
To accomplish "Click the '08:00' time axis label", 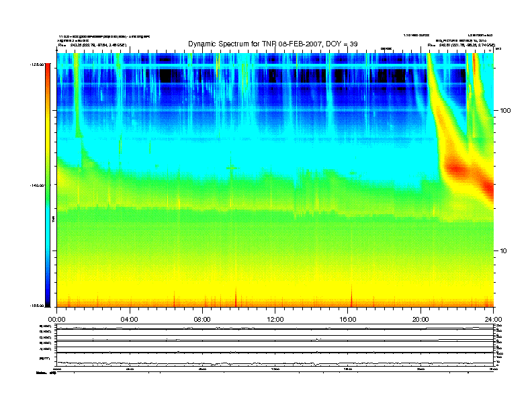I will click(202, 320).
